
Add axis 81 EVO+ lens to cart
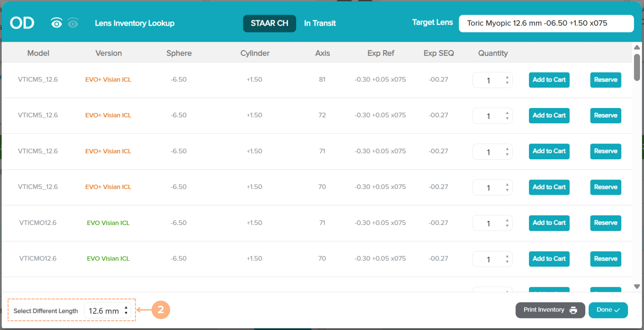point(549,80)
